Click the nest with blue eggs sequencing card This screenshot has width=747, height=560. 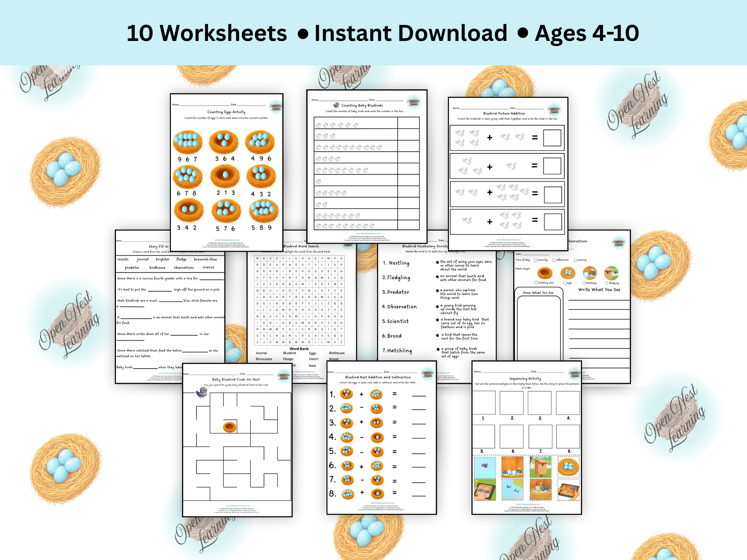(x=569, y=467)
